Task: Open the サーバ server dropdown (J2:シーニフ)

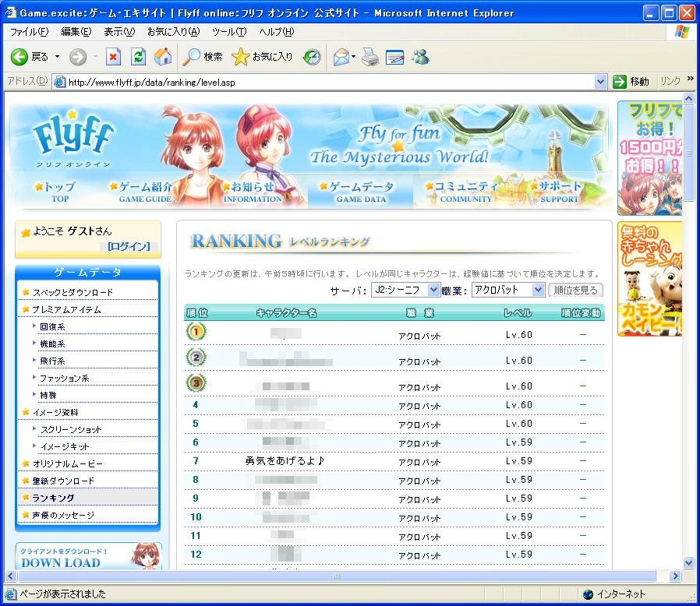Action: pos(406,290)
